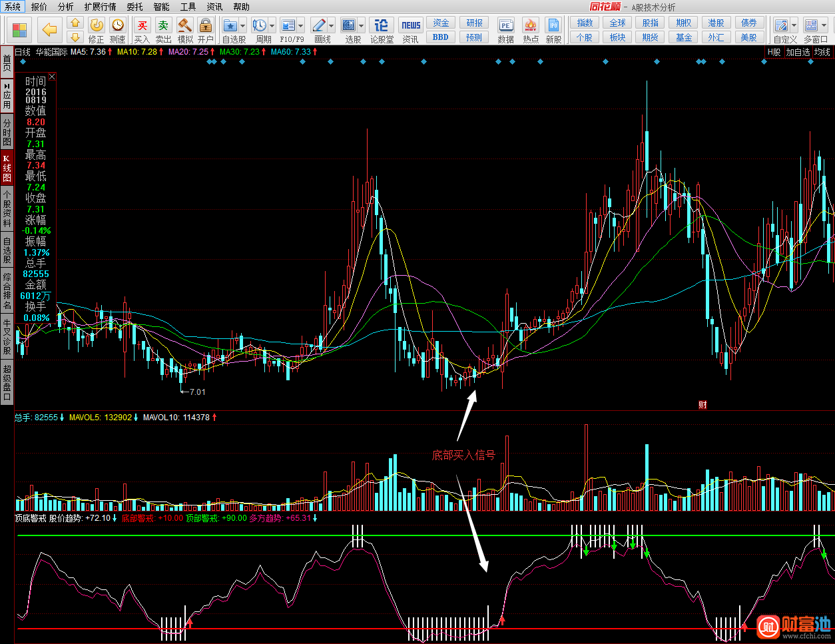This screenshot has width=835, height=644.
Task: Click the 加自选 button
Action: pos(798,52)
